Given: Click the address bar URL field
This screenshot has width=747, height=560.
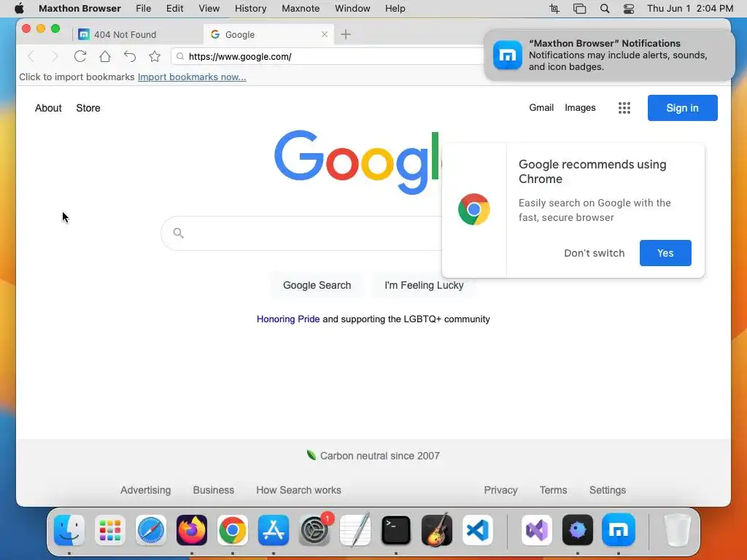Looking at the screenshot, I should [x=329, y=56].
